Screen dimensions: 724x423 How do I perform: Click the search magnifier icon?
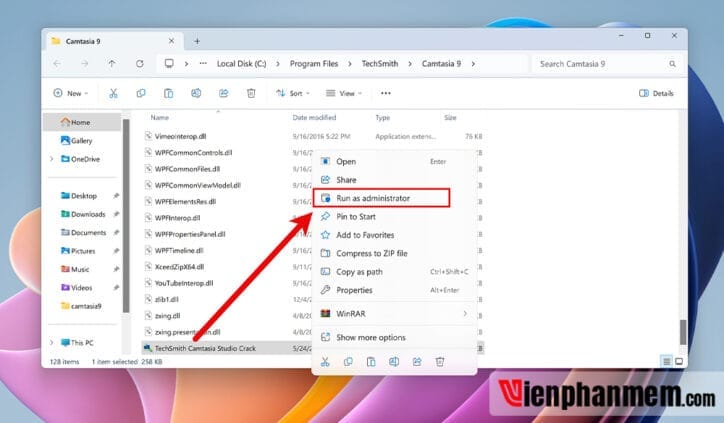(672, 64)
